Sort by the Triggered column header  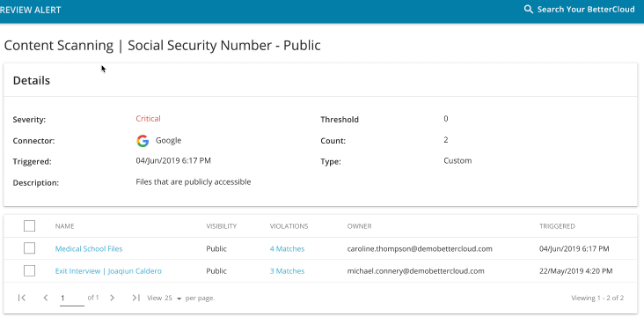(557, 226)
